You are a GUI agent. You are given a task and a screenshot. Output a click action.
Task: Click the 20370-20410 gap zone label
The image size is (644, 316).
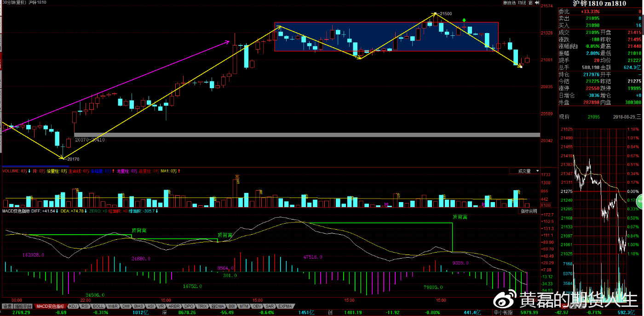(x=89, y=140)
